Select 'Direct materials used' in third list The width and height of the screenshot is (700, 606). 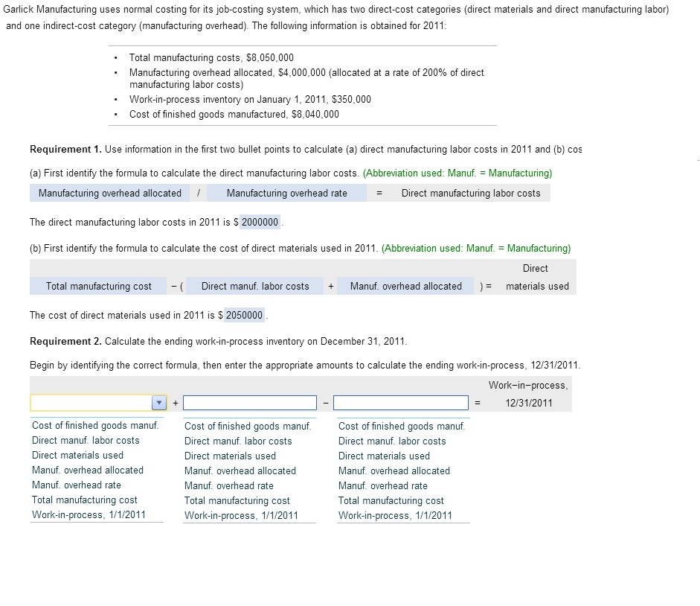(x=384, y=456)
